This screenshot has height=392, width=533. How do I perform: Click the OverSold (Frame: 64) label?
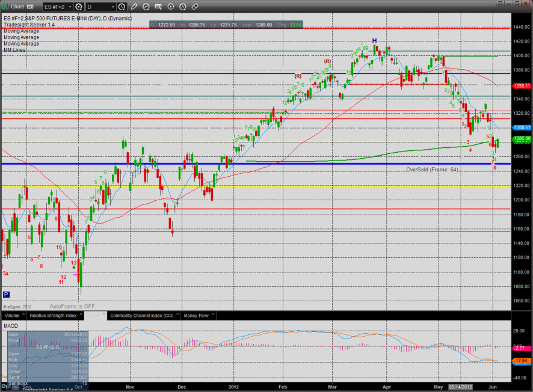click(x=433, y=170)
